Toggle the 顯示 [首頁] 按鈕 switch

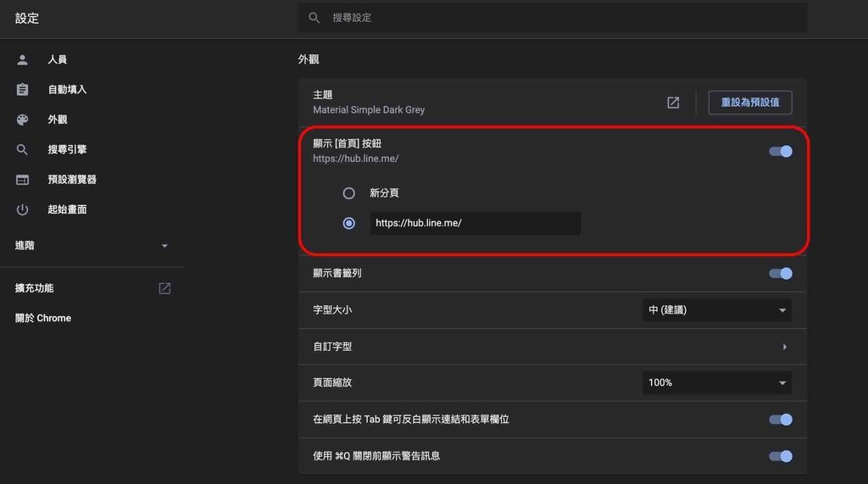point(781,151)
